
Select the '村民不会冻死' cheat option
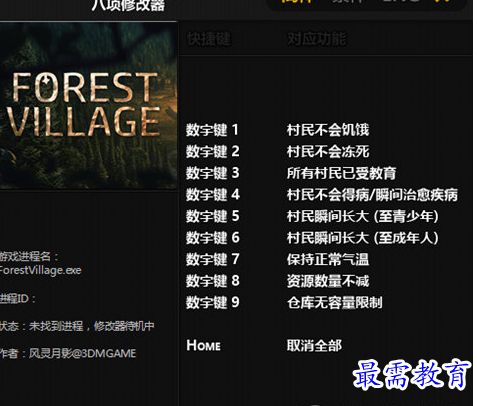click(328, 151)
